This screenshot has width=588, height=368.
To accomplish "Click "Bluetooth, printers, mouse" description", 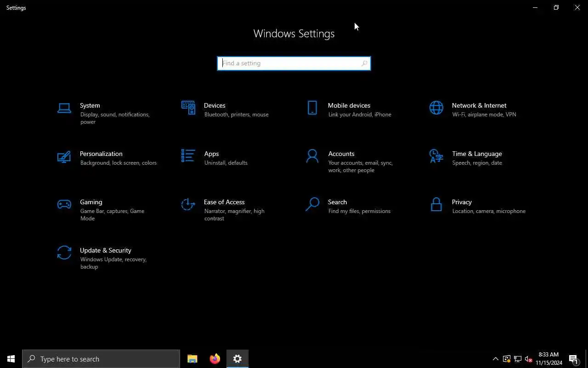I will (236, 115).
